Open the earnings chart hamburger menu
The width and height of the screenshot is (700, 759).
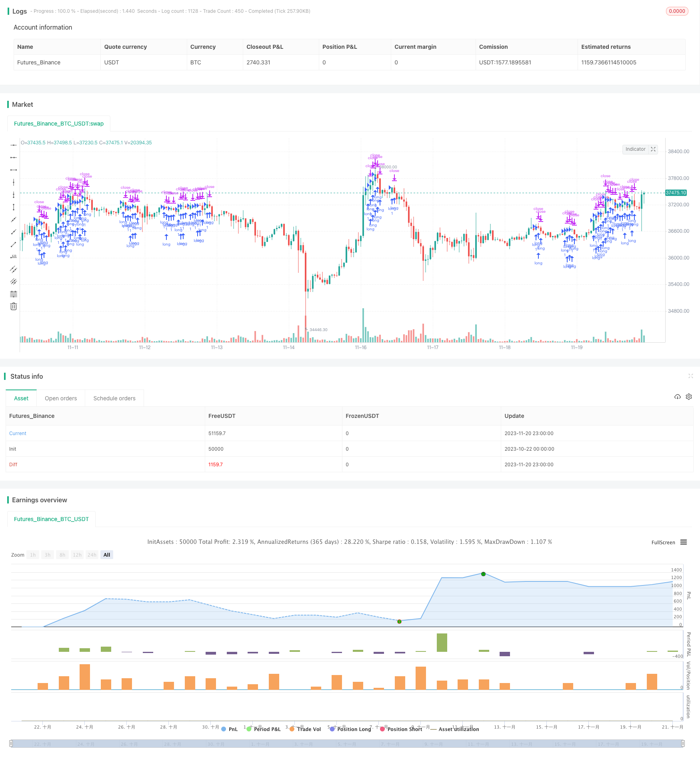(684, 542)
